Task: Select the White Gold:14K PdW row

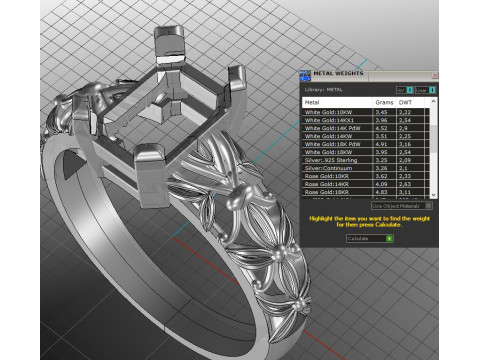Action: [366, 128]
